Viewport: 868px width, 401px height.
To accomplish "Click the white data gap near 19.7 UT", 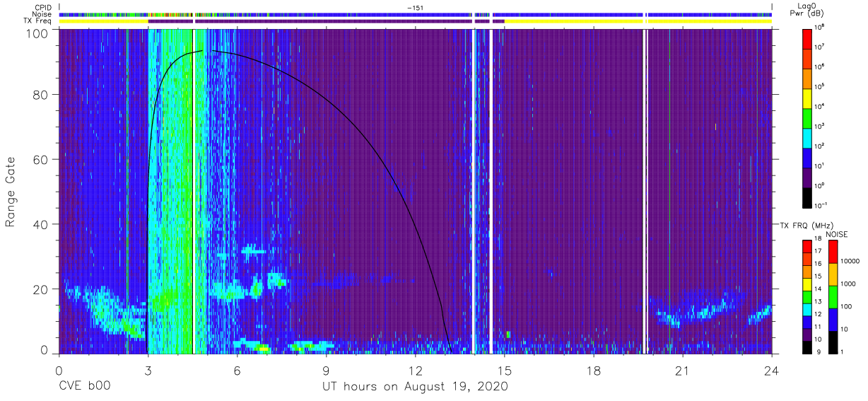I will tap(644, 192).
